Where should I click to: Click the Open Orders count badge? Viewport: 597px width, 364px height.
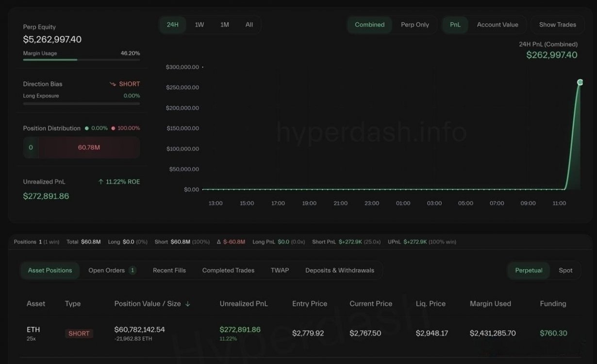click(133, 270)
